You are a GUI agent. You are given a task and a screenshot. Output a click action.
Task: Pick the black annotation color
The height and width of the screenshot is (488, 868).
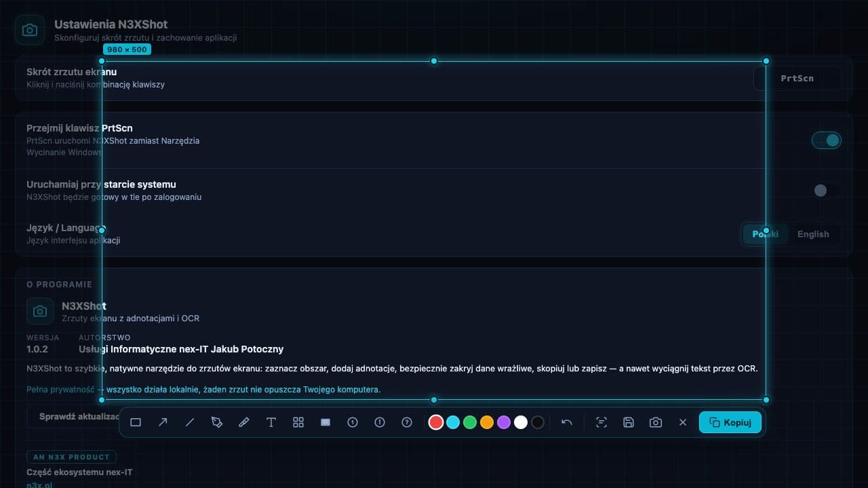(538, 422)
